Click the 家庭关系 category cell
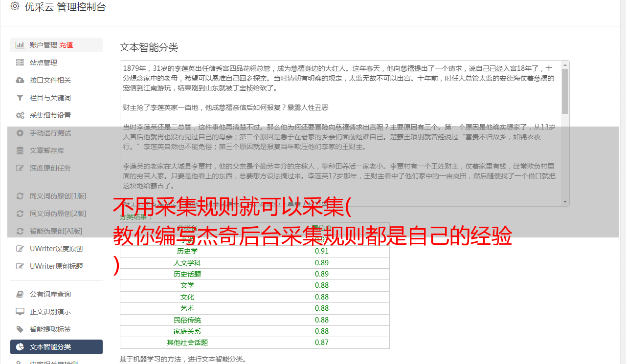The height and width of the screenshot is (364, 626). 187,331
